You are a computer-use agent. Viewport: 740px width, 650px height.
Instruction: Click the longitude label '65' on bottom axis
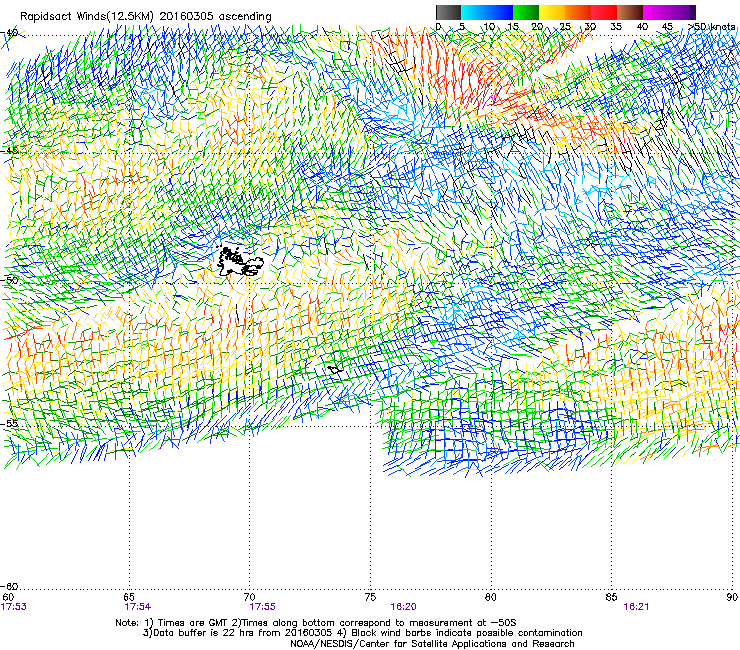pyautogui.click(x=129, y=597)
